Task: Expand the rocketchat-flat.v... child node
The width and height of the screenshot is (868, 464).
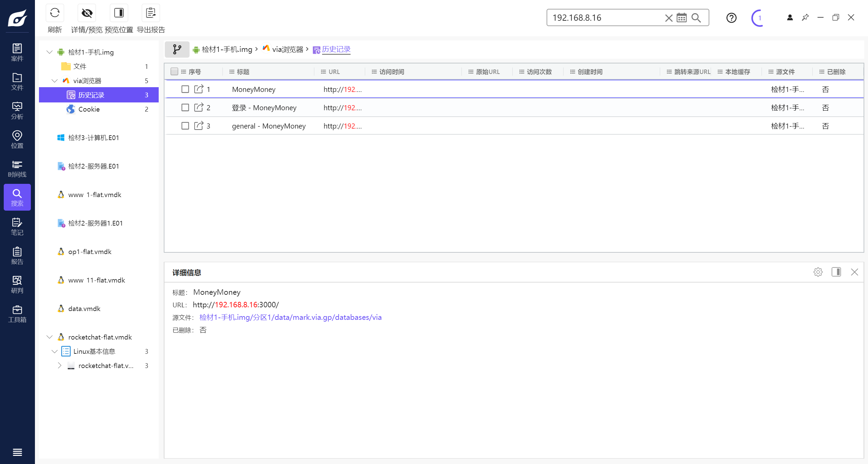Action: 60,366
